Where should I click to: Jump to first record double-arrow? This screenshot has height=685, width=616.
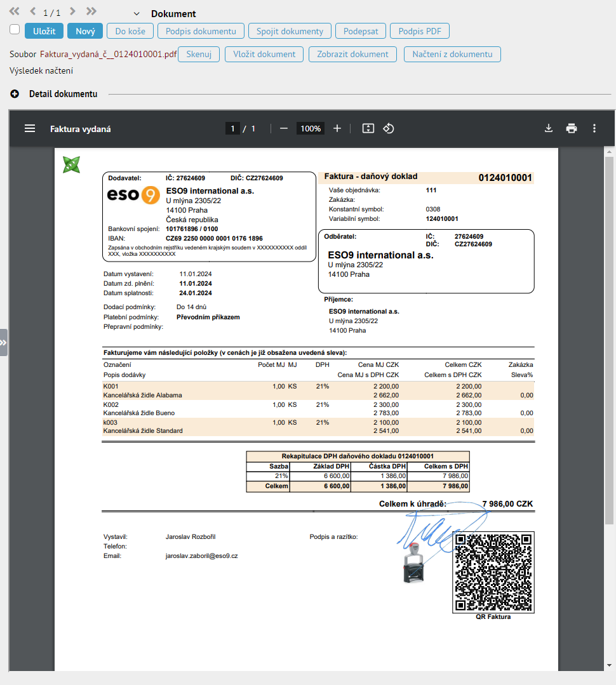click(x=15, y=11)
